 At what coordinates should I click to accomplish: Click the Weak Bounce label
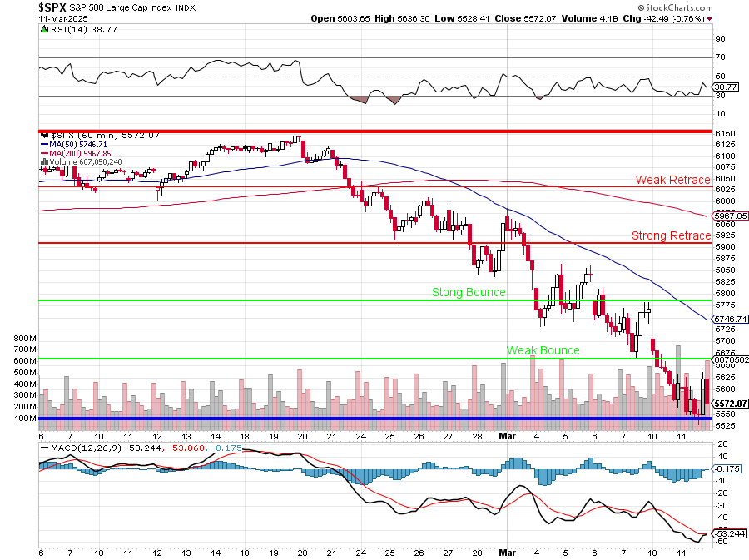click(543, 350)
